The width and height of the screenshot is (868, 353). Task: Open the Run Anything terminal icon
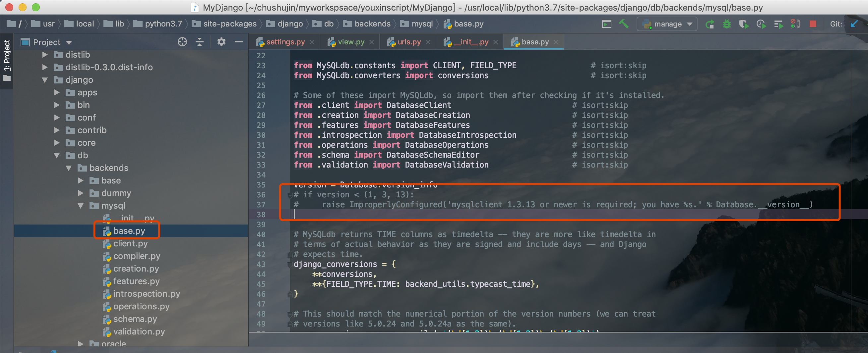606,24
